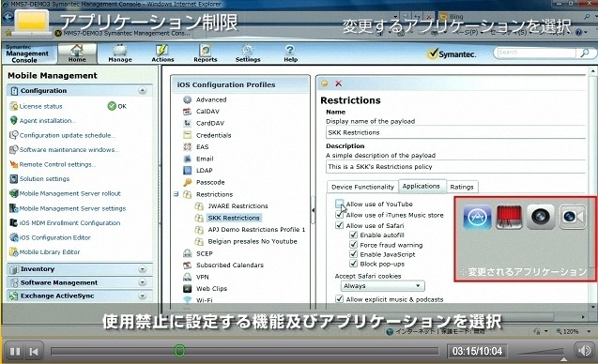Mute the video with speaker icon
The height and width of the screenshot is (364, 598).
pos(584,351)
